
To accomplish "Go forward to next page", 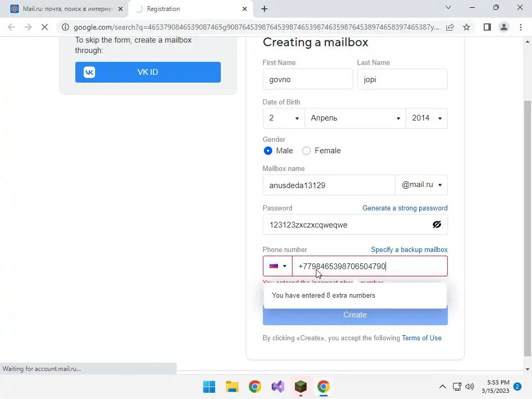I will (28, 27).
